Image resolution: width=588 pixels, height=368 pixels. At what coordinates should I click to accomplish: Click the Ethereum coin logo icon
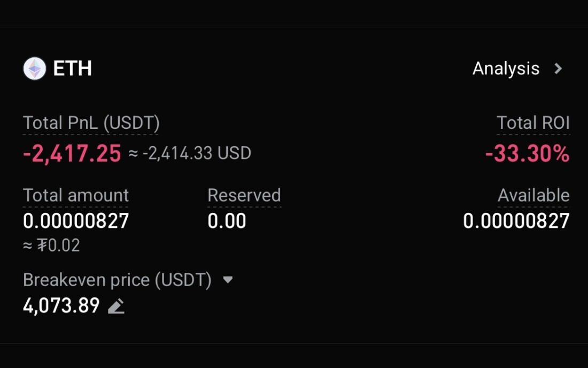point(35,68)
